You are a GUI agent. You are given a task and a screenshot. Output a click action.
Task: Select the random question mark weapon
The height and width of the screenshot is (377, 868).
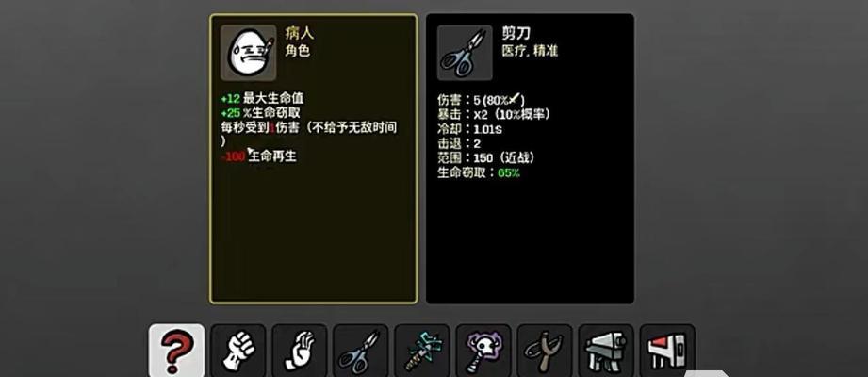[176, 351]
